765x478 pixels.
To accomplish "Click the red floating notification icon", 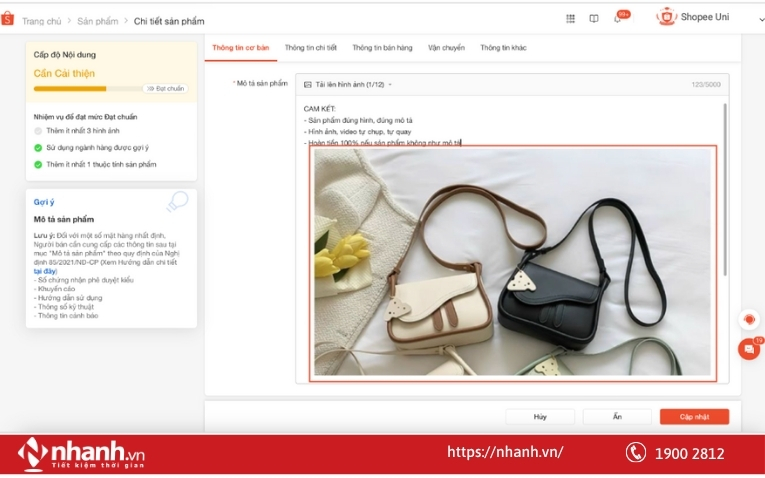I will pyautogui.click(x=748, y=320).
